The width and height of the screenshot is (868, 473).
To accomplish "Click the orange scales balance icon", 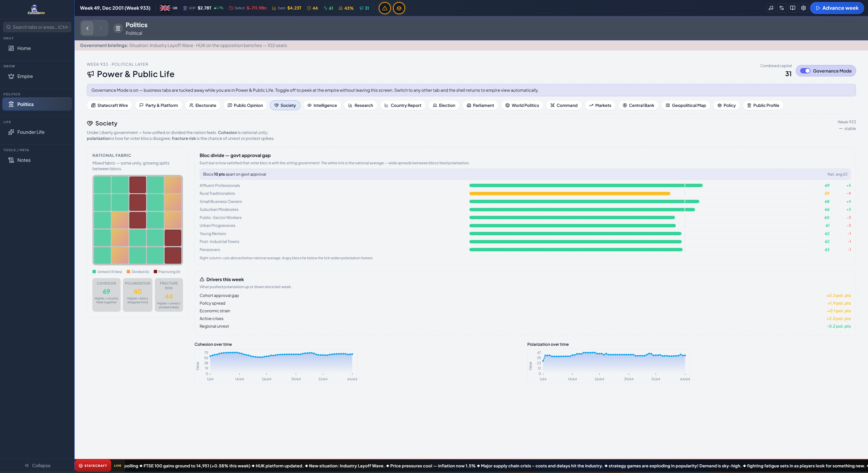I will pos(399,8).
